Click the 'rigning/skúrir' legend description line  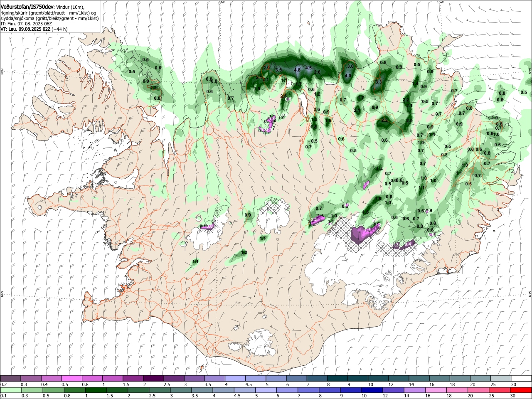click(48, 13)
